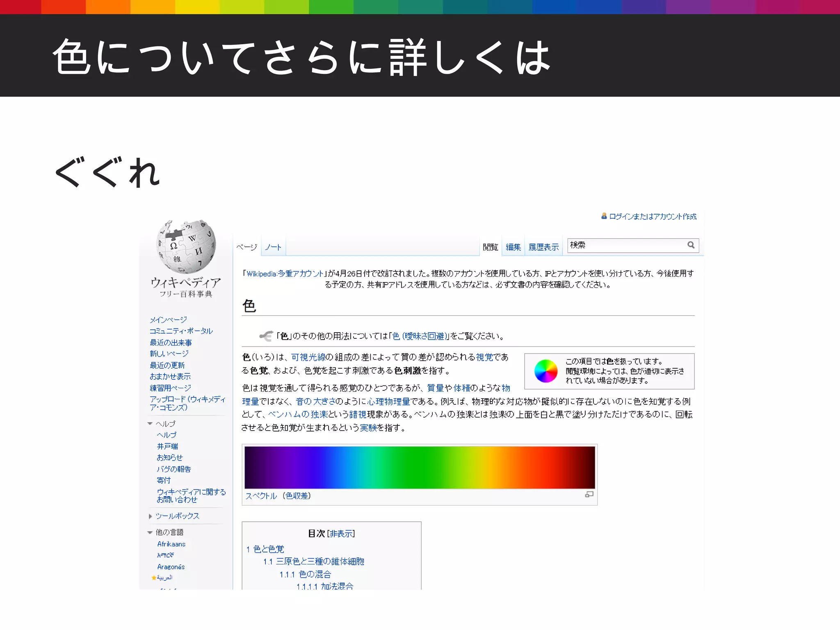This screenshot has width=840, height=630.
Task: Open 最近の更新 link
Action: (x=167, y=365)
